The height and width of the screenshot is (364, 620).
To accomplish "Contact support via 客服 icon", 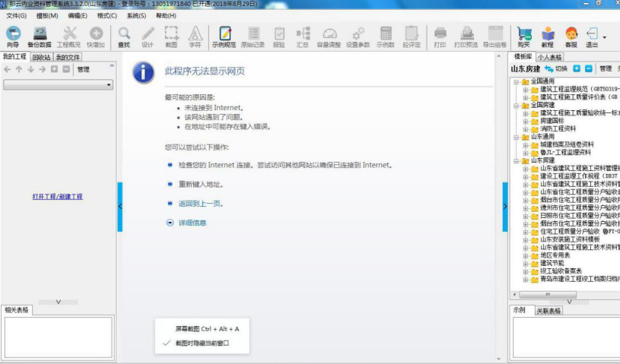I will 571,36.
